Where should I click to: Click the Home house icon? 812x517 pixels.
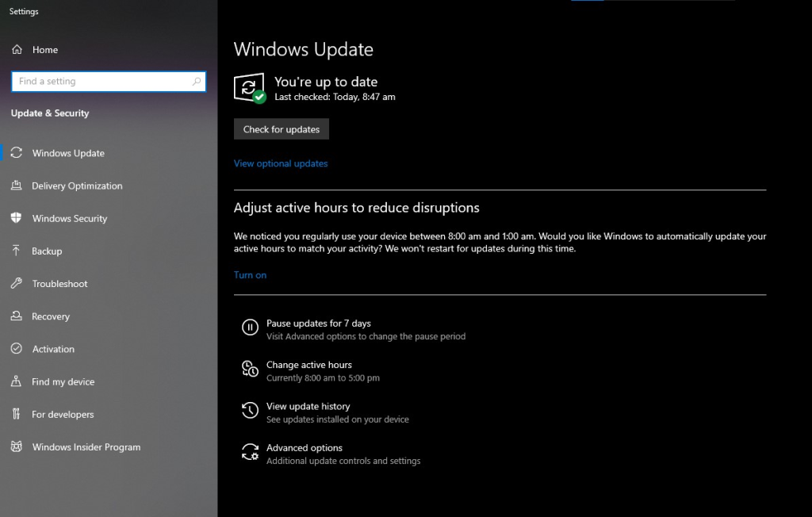(17, 49)
